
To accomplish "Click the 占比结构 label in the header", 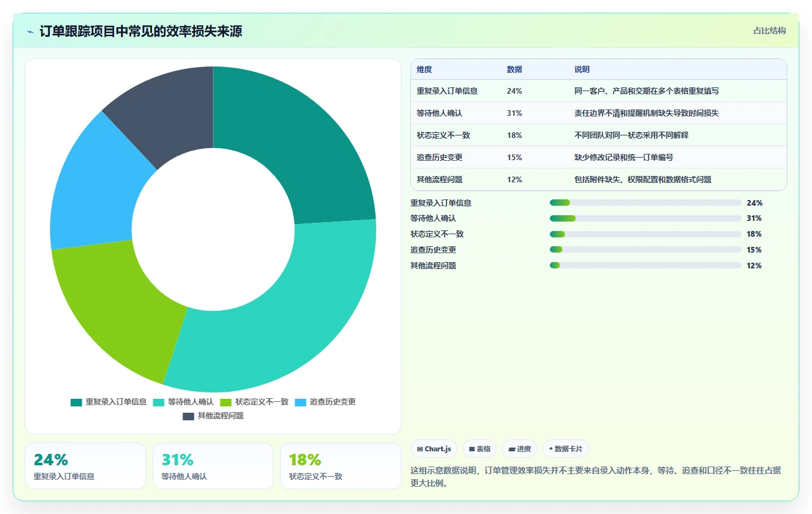I will click(770, 30).
